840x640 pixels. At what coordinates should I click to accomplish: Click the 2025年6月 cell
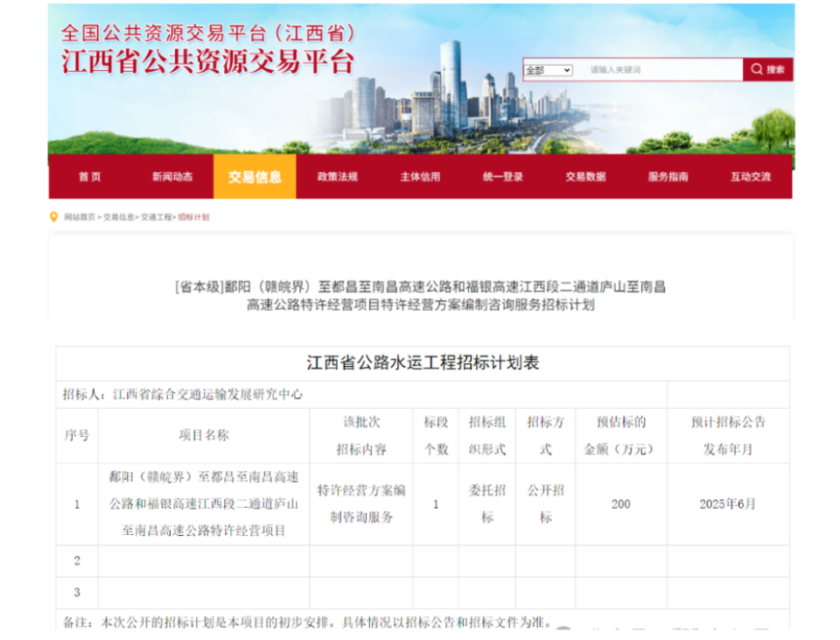tap(727, 503)
